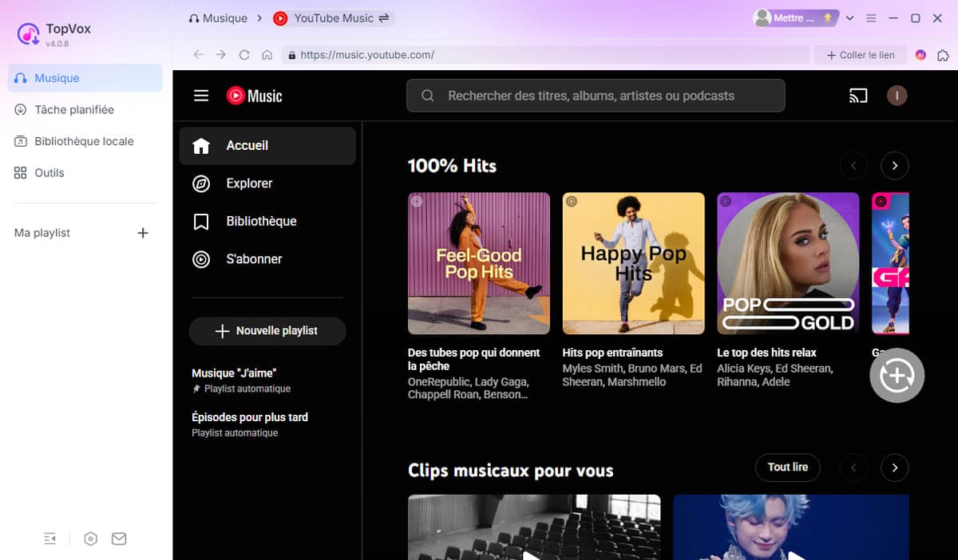
Task: Collapse the sidebar using bottom-left list icon
Action: pyautogui.click(x=50, y=539)
